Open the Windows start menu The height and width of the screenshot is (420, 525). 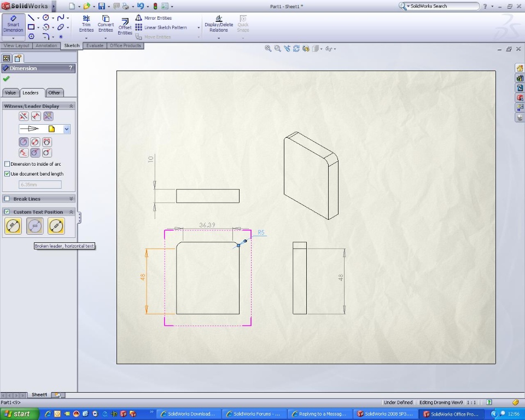click(x=19, y=414)
